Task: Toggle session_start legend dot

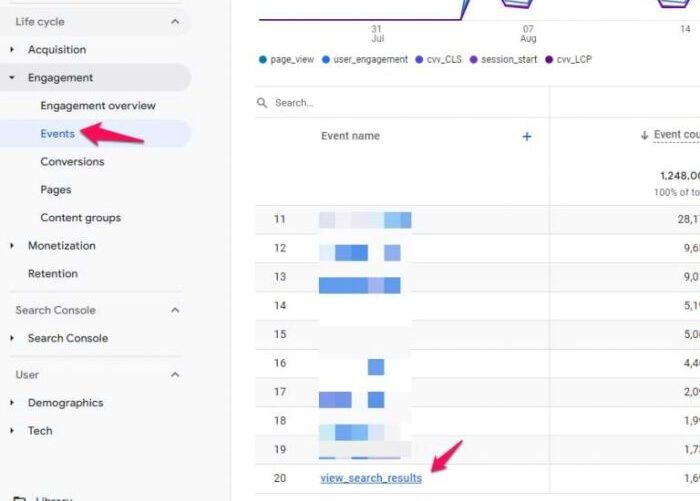Action: [x=474, y=59]
